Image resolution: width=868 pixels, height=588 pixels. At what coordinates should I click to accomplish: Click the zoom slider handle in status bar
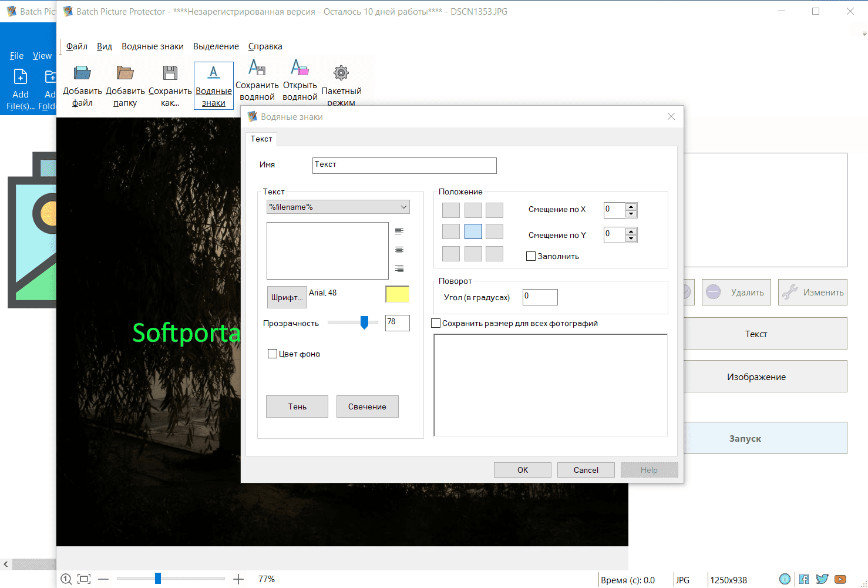158,579
